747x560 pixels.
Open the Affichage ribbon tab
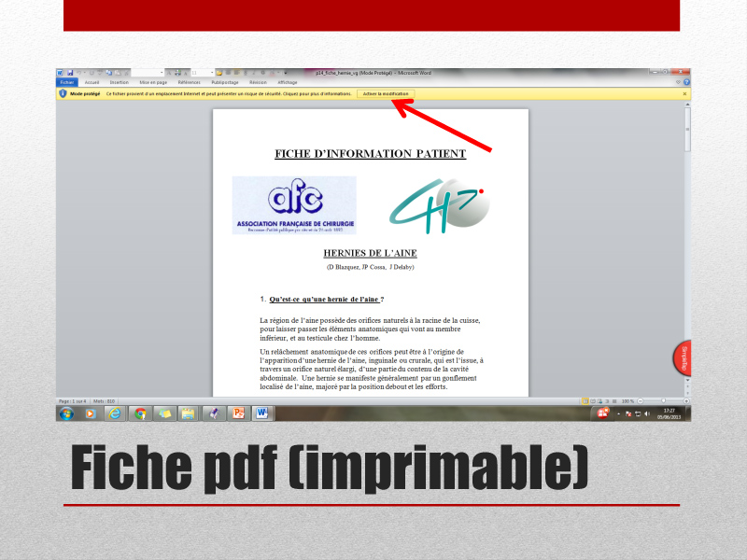(x=288, y=82)
